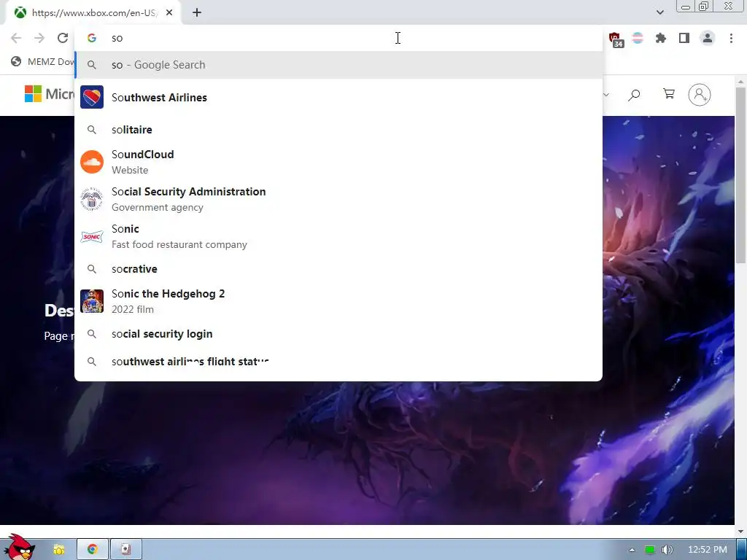
Task: Click the Sonic restaurant logo icon
Action: click(x=92, y=236)
